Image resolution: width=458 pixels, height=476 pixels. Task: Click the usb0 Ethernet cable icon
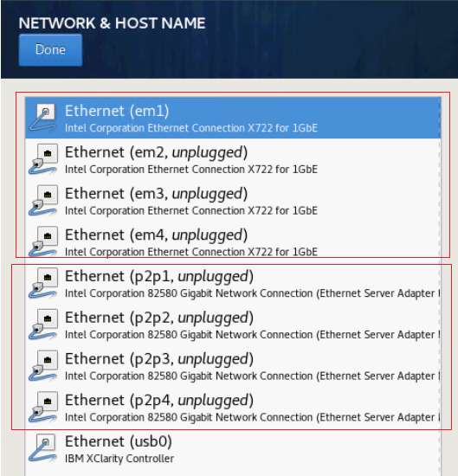coord(42,448)
